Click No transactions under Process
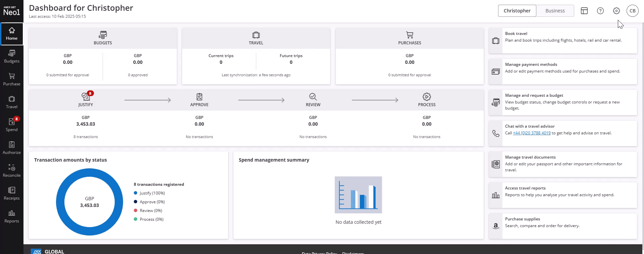 coord(427,137)
